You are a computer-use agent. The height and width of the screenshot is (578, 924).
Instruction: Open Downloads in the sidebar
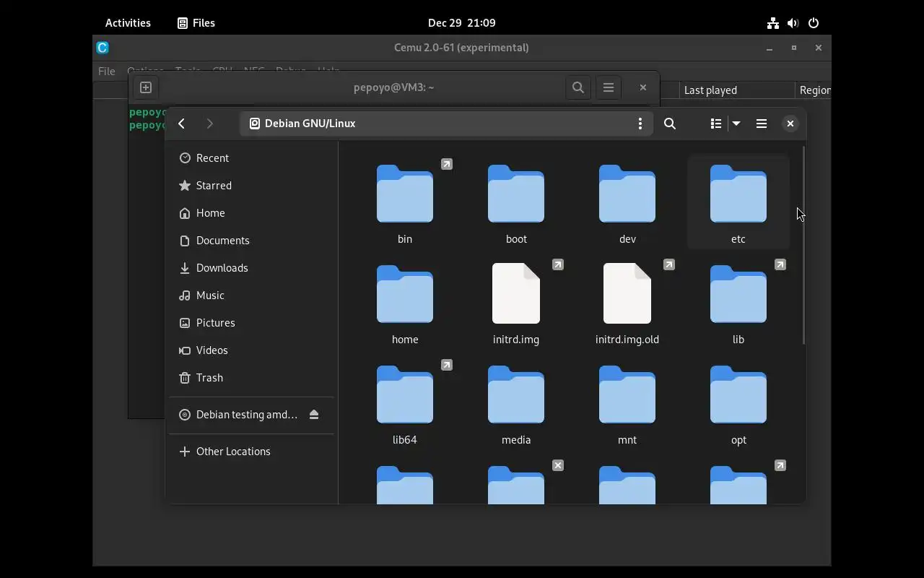tap(251, 268)
